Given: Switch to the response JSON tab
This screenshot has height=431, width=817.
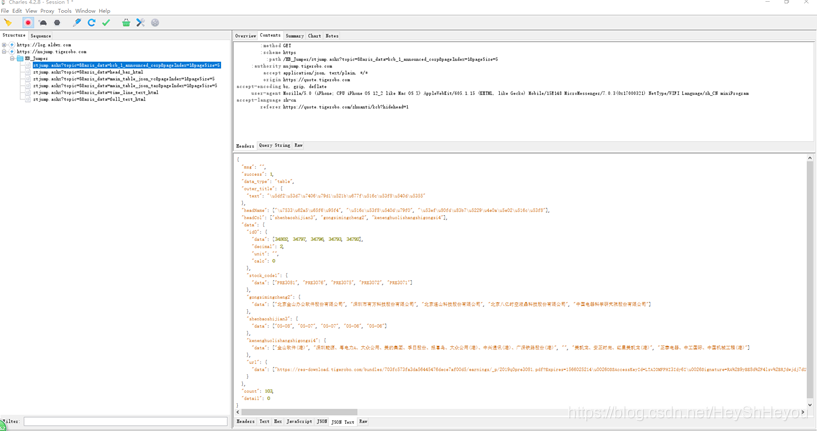Looking at the screenshot, I should click(322, 421).
